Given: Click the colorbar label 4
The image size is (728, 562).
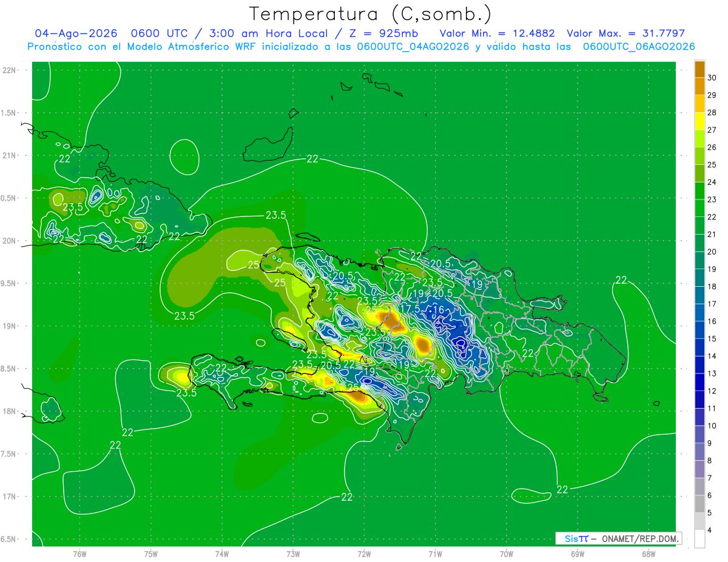Looking at the screenshot, I should (709, 530).
